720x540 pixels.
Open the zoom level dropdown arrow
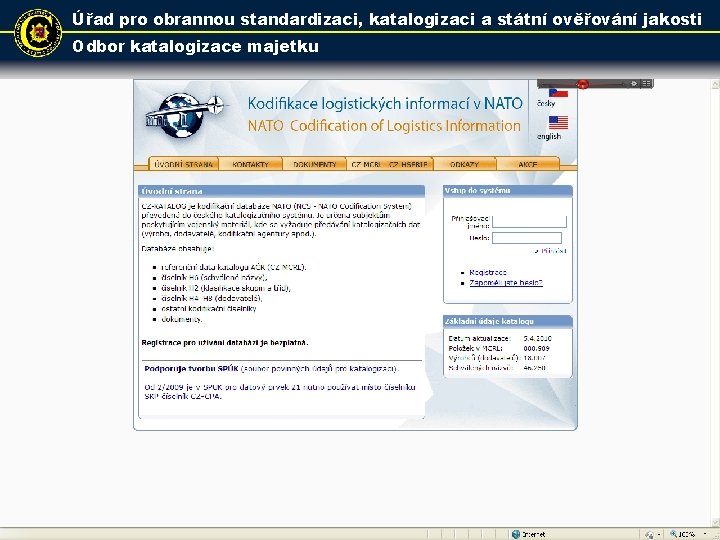705,534
